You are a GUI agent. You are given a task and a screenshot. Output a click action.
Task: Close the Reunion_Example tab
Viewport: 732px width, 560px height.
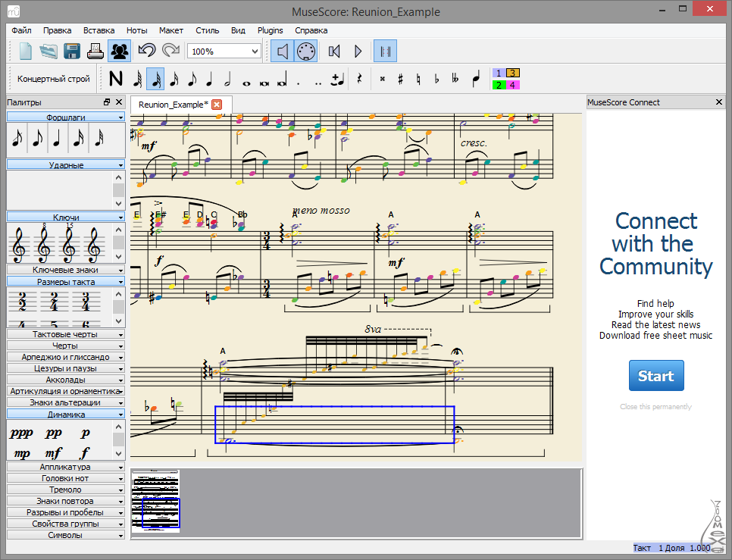217,105
